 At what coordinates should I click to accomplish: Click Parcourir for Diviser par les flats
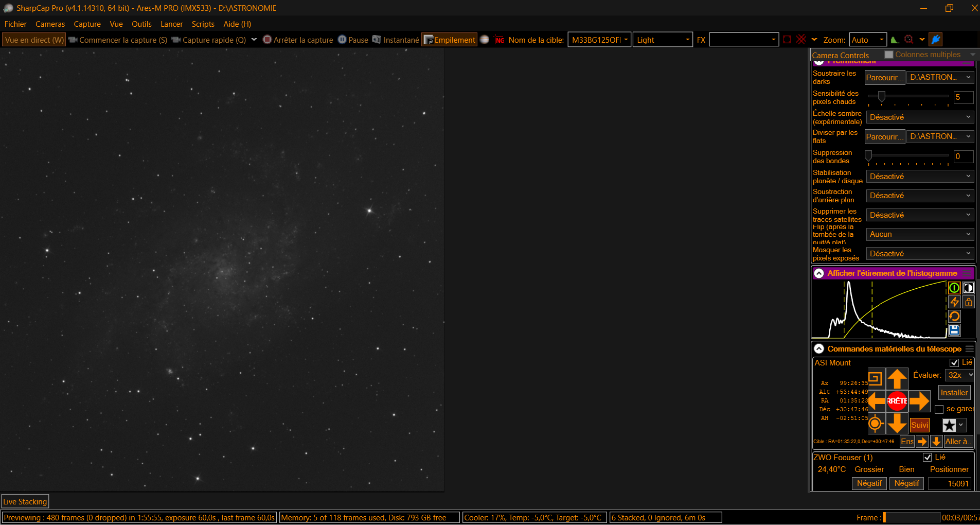tap(885, 137)
